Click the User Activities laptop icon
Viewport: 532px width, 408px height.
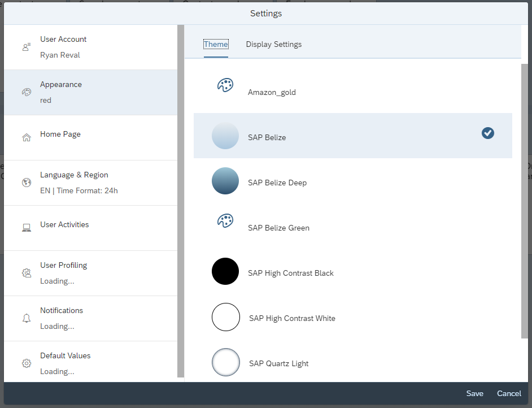27,228
